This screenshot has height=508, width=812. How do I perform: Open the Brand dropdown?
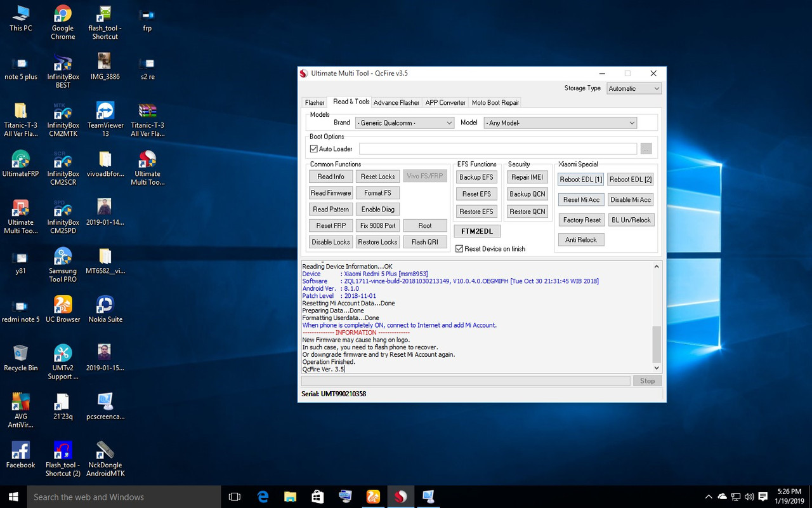click(404, 123)
